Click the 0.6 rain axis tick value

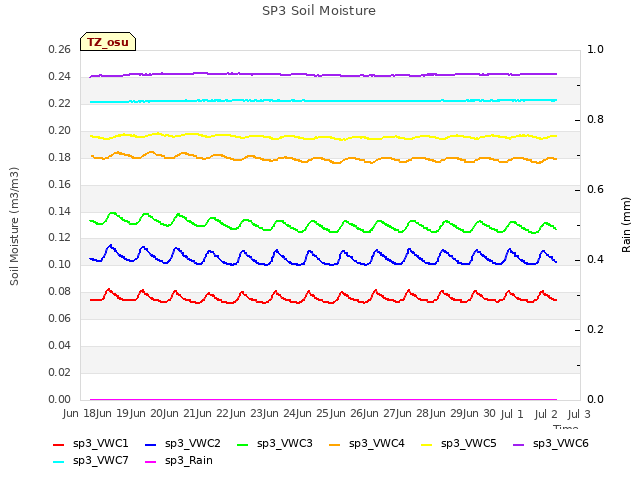pyautogui.click(x=595, y=189)
